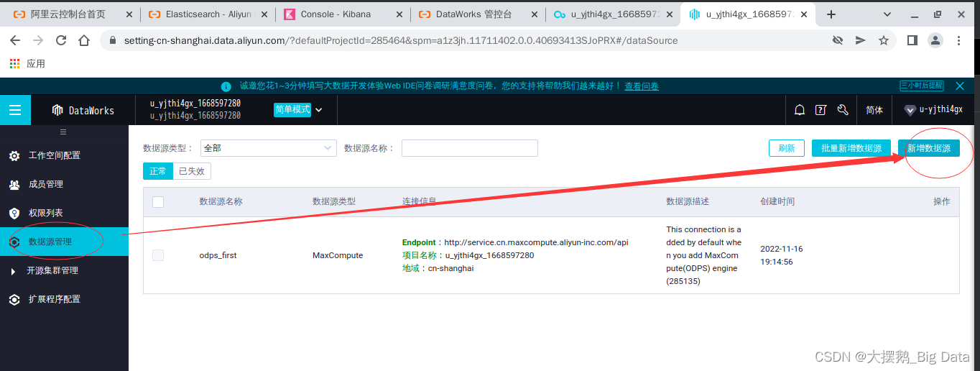
Task: Click the 刷新 refresh button
Action: coord(787,148)
